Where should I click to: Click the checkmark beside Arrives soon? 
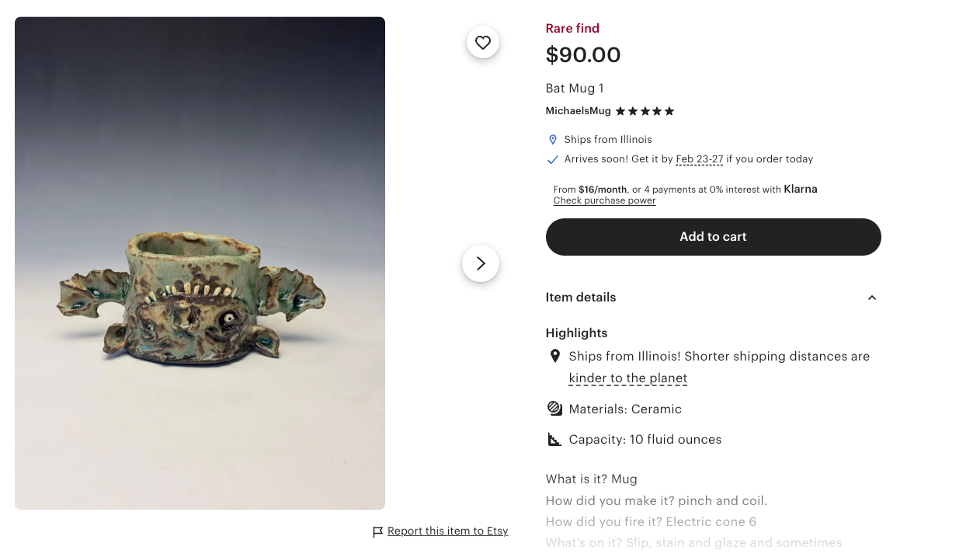click(x=553, y=159)
